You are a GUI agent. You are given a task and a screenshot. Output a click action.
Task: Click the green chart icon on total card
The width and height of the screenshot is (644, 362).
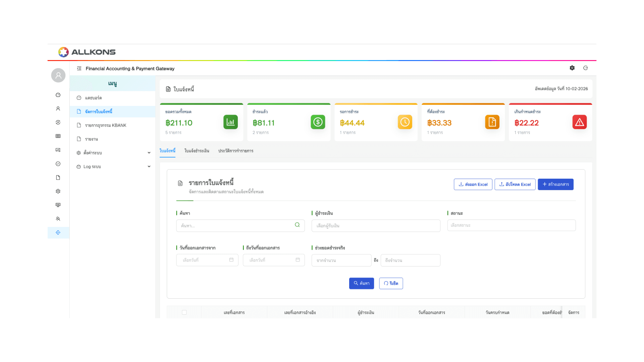click(230, 122)
